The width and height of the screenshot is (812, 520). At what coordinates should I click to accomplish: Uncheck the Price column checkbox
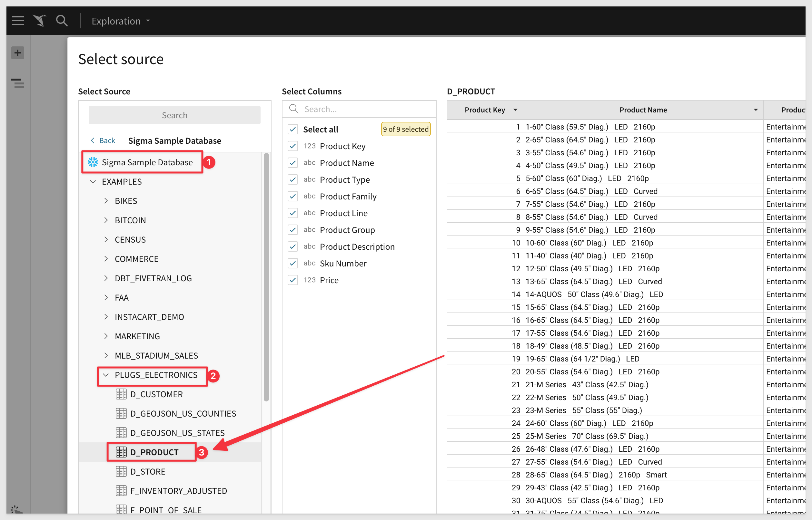pyautogui.click(x=292, y=280)
